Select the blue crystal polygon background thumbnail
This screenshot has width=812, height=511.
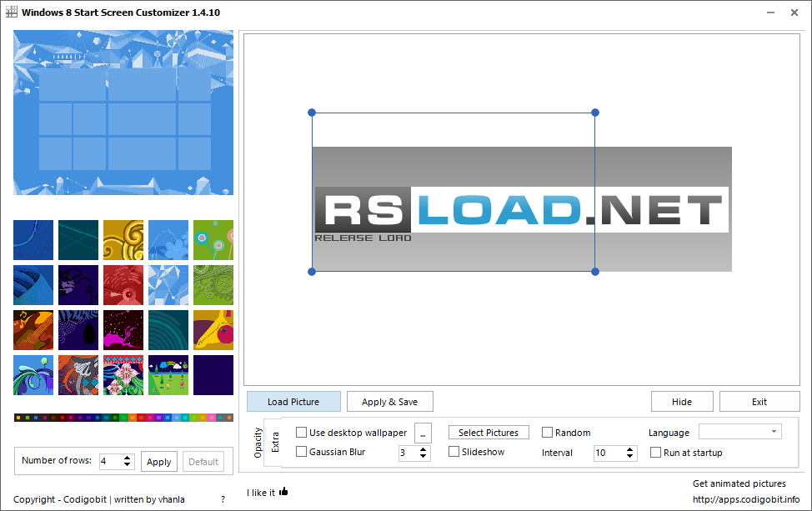pyautogui.click(x=168, y=285)
